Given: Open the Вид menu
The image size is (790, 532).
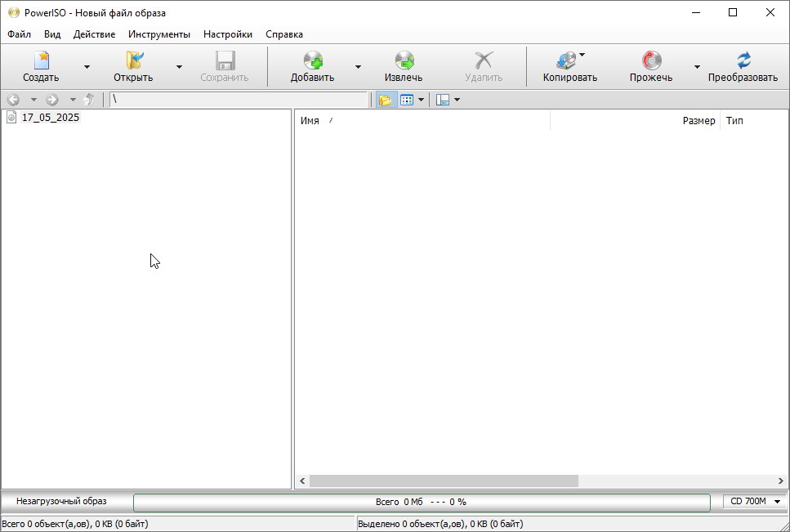Looking at the screenshot, I should click(x=52, y=34).
